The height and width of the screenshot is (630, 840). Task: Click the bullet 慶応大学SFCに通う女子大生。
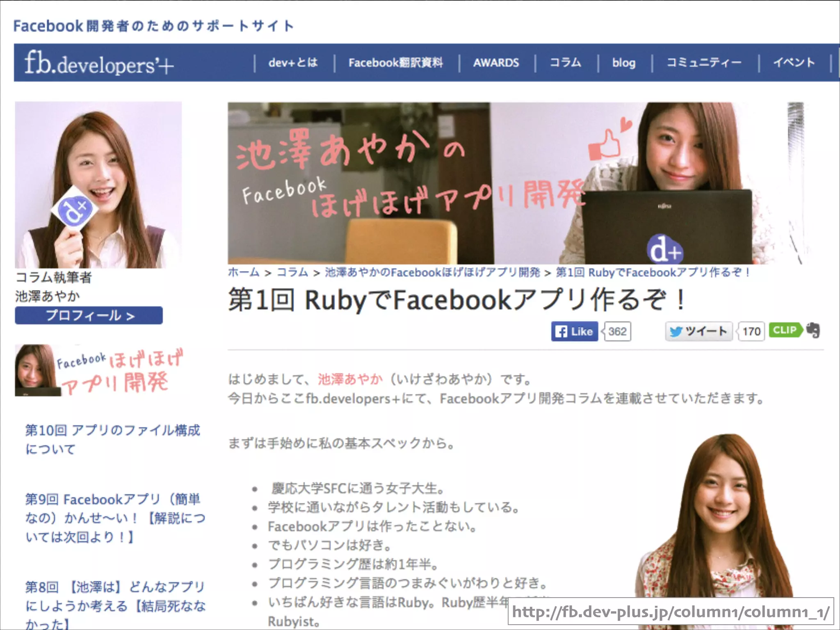click(x=358, y=488)
